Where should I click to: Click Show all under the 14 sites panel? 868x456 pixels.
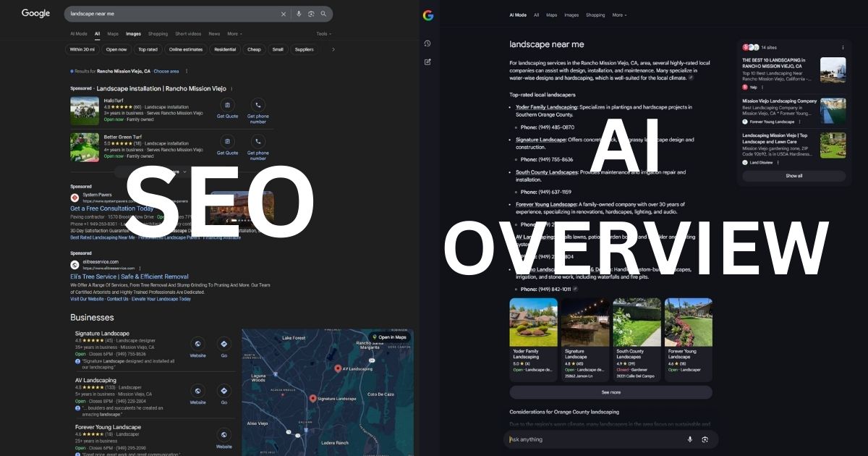(793, 176)
